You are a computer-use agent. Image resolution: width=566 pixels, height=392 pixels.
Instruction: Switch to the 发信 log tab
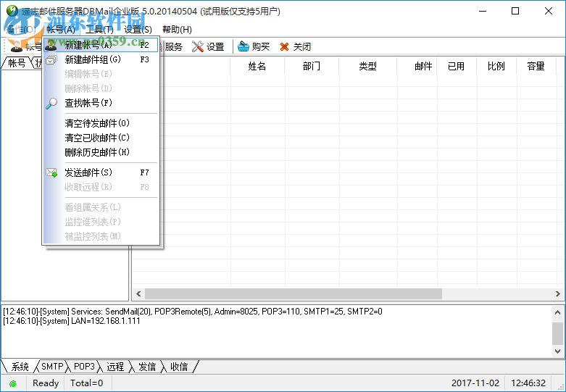pos(147,367)
